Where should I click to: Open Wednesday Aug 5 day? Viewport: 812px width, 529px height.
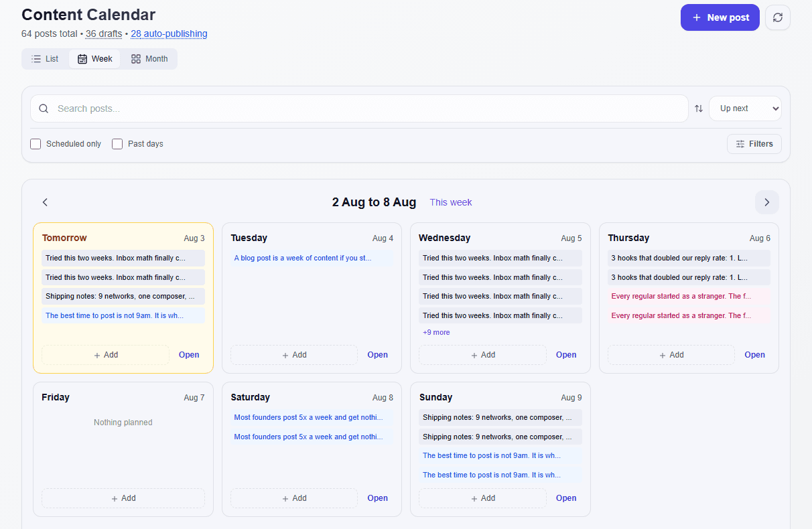(566, 355)
